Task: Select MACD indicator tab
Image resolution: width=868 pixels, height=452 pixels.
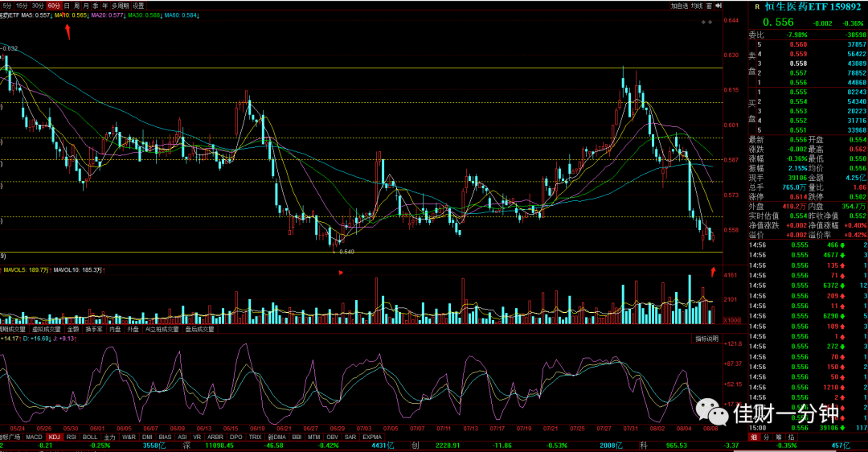Action: (34, 437)
